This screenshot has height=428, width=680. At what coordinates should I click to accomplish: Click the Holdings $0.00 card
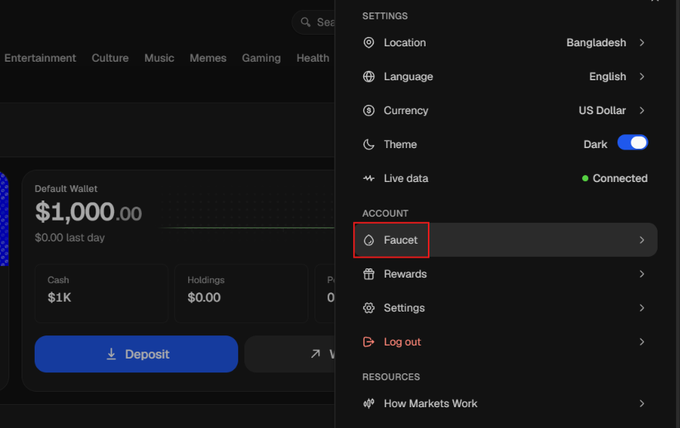[241, 293]
